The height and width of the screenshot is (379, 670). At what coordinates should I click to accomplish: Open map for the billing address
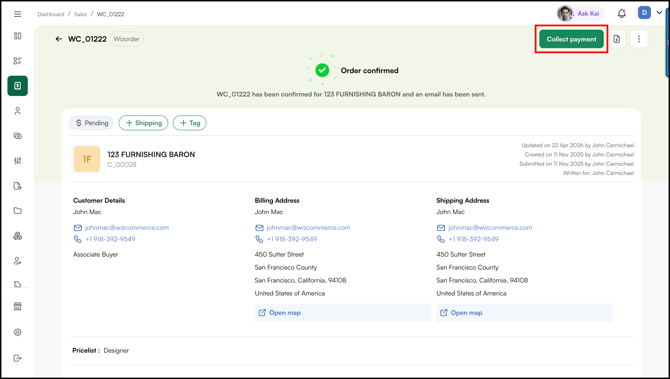click(343, 313)
